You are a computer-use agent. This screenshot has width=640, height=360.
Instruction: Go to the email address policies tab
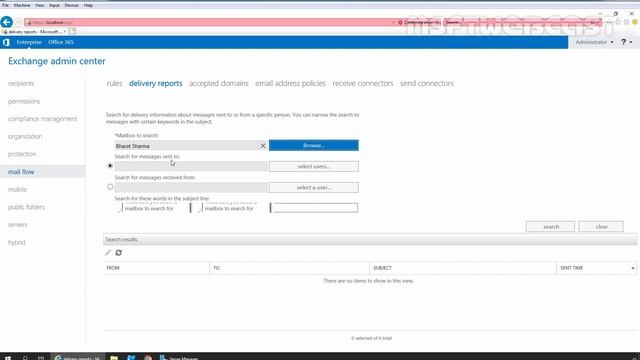click(290, 83)
